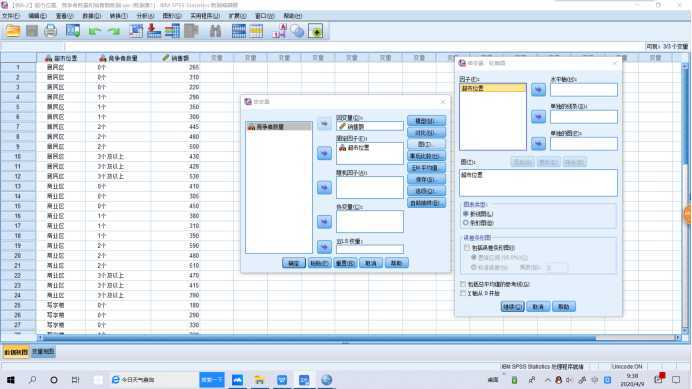Undo the last action with the green arrow
This screenshot has height=389, width=692.
(94, 31)
